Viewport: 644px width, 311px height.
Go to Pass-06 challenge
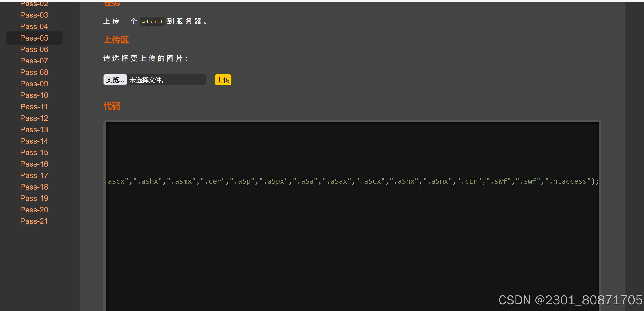(34, 49)
